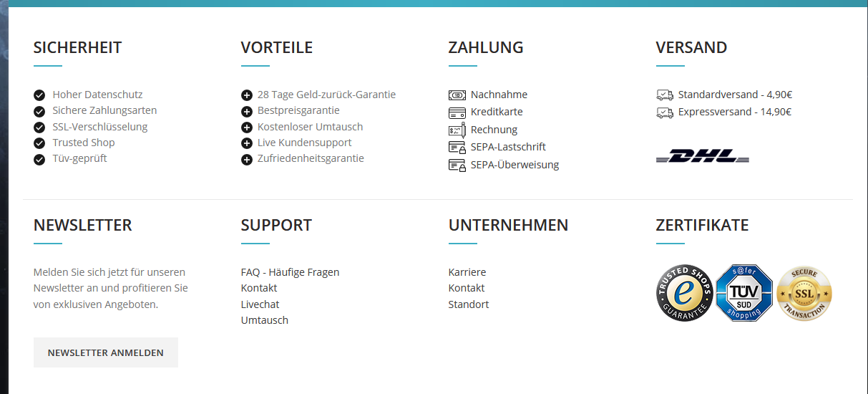Click plus icon beside Bestpreisgarantie

(247, 111)
